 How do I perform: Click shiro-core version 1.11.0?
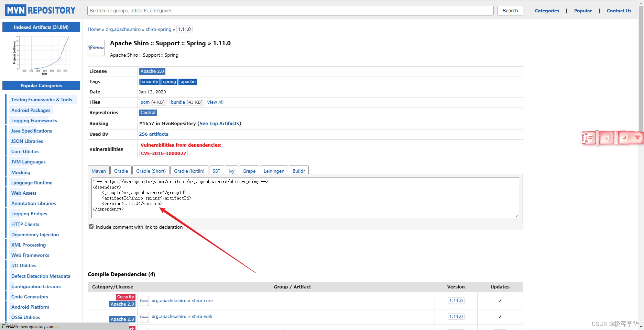(x=456, y=300)
